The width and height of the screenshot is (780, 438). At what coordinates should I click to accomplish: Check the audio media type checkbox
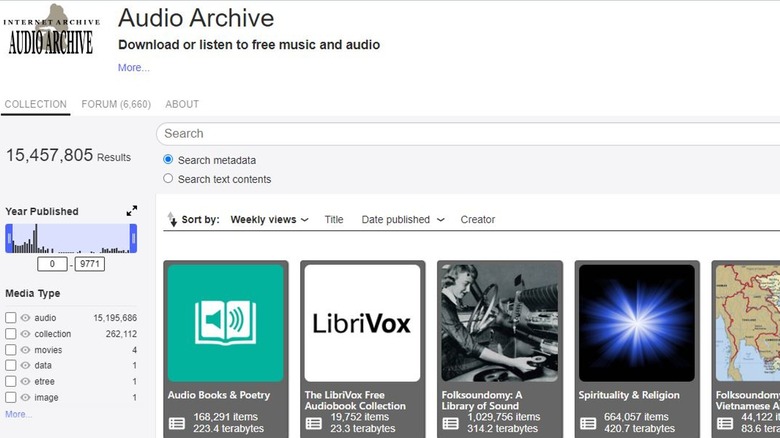click(x=10, y=318)
